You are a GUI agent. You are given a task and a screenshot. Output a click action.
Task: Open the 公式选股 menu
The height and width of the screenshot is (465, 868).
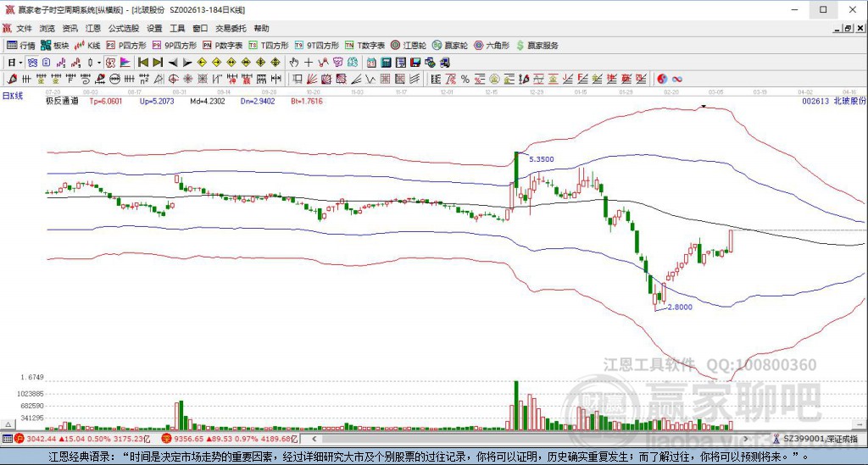tap(124, 28)
